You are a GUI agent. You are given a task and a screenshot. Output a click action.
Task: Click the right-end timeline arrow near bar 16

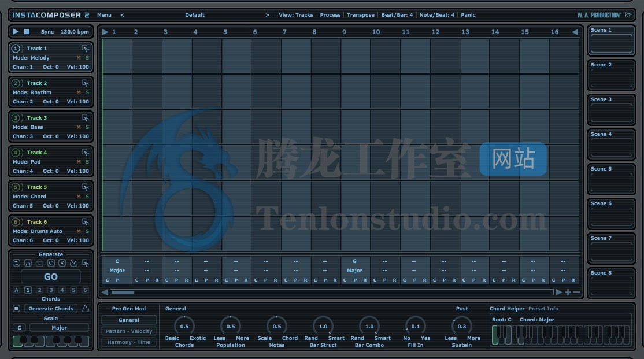(x=575, y=32)
